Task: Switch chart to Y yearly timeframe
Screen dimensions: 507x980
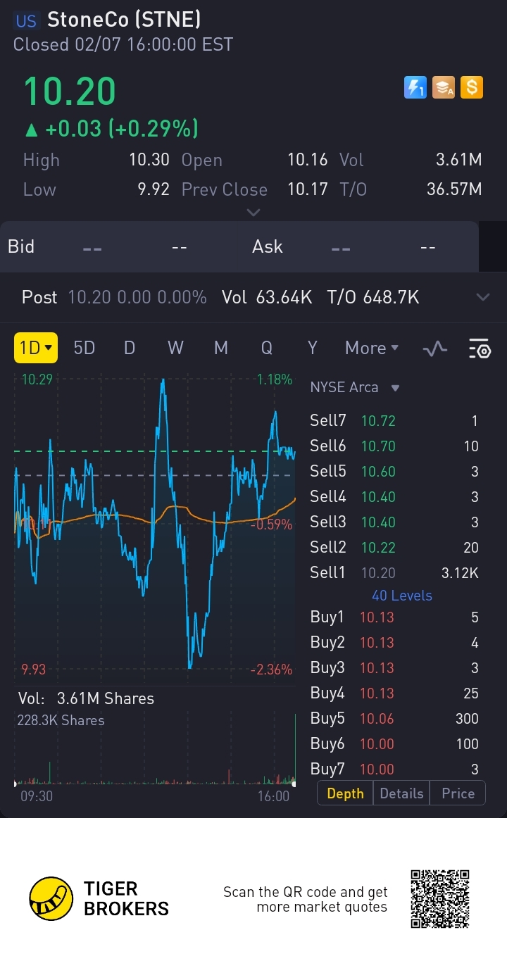Action: tap(313, 348)
